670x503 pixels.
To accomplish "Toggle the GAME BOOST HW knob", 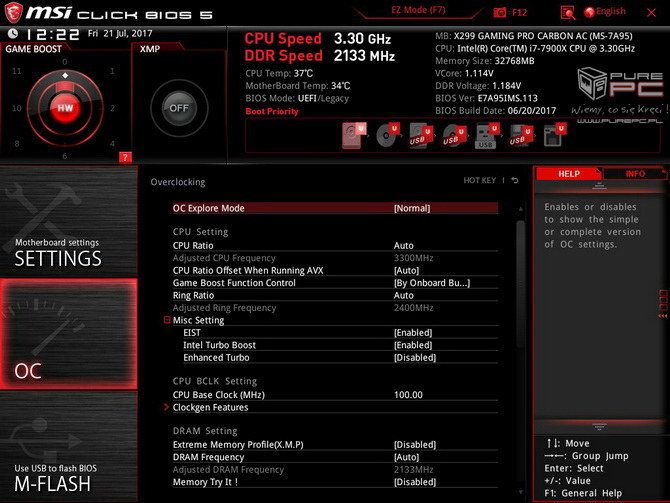I will click(x=65, y=108).
